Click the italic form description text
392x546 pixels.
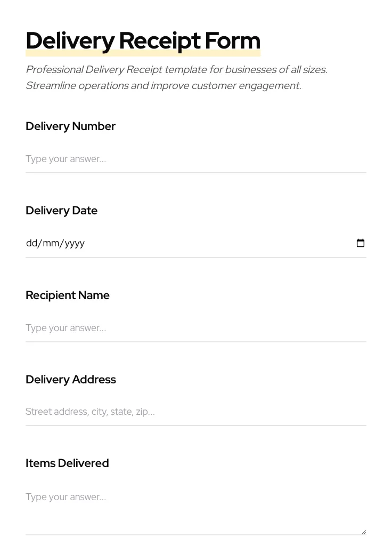point(176,77)
